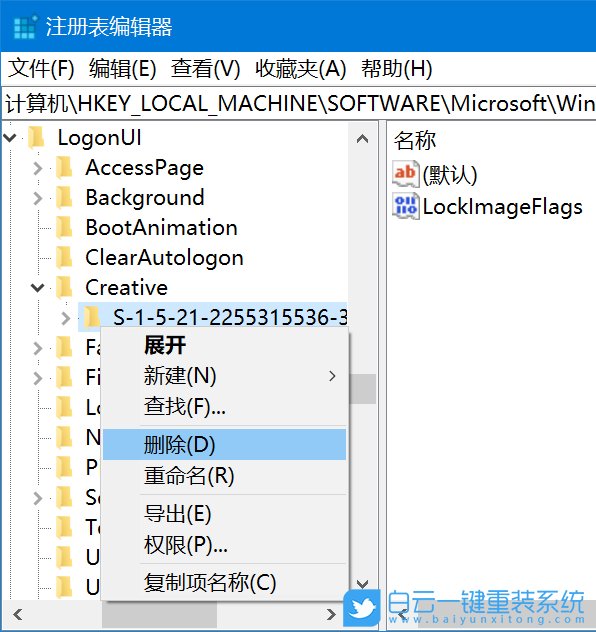Image resolution: width=596 pixels, height=632 pixels.
Task: Choose 展开 in the context menu
Action: (x=224, y=345)
